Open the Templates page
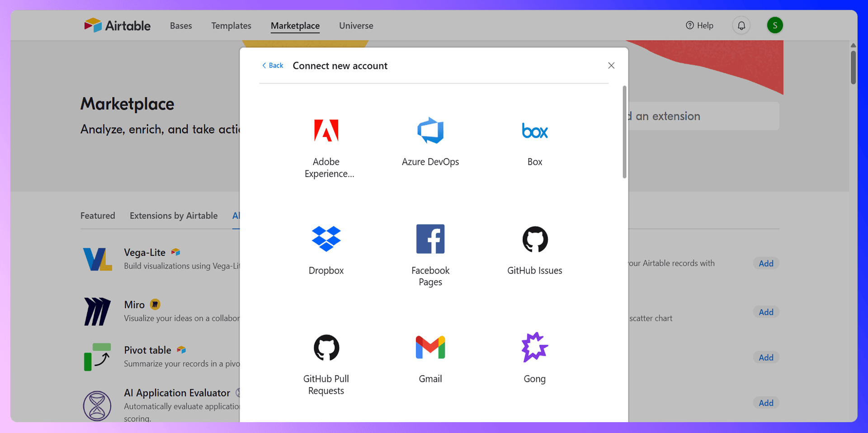The image size is (868, 433). [231, 26]
